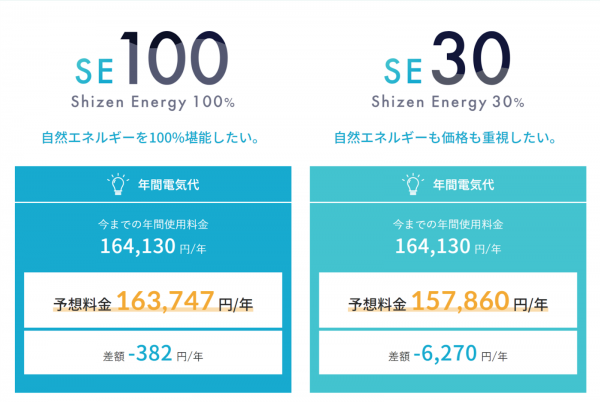
Task: Click 今までの年間使用料金 label in SE100 card
Action: pyautogui.click(x=153, y=224)
